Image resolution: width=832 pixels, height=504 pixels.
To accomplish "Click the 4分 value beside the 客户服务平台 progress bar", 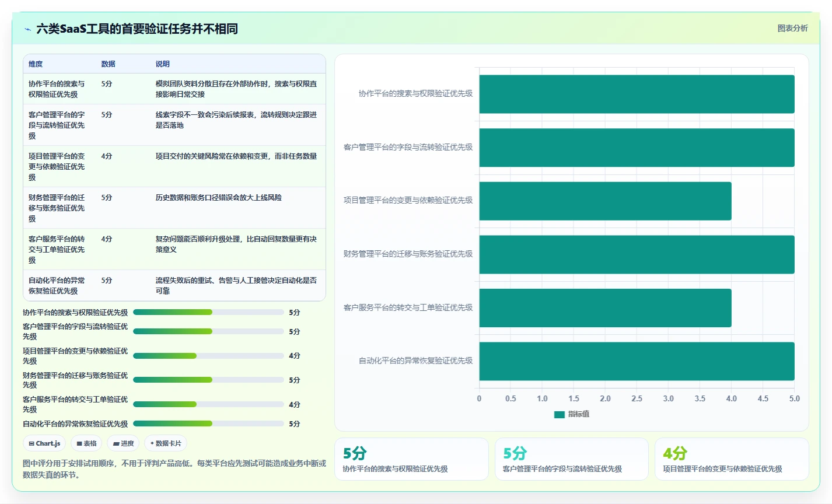I will coord(295,404).
